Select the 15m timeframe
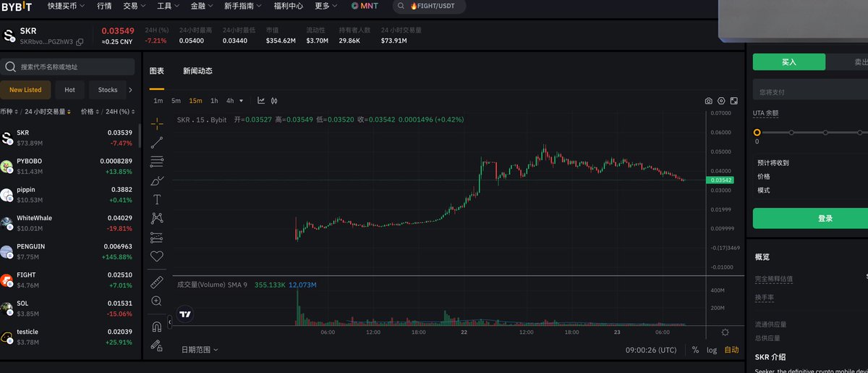868x373 pixels. click(195, 101)
